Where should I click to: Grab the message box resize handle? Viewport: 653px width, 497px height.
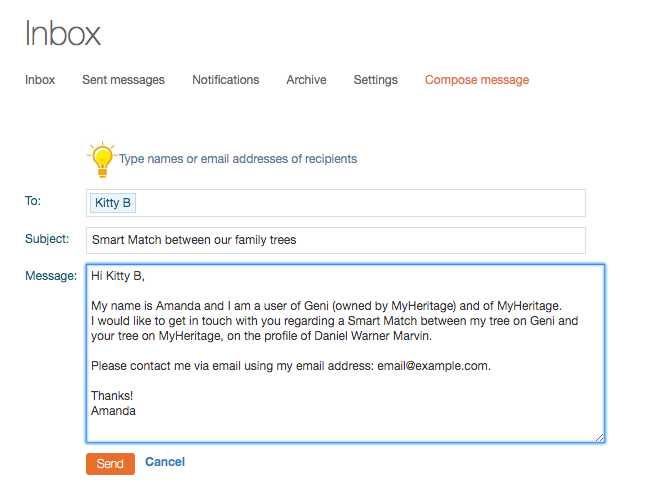click(599, 437)
